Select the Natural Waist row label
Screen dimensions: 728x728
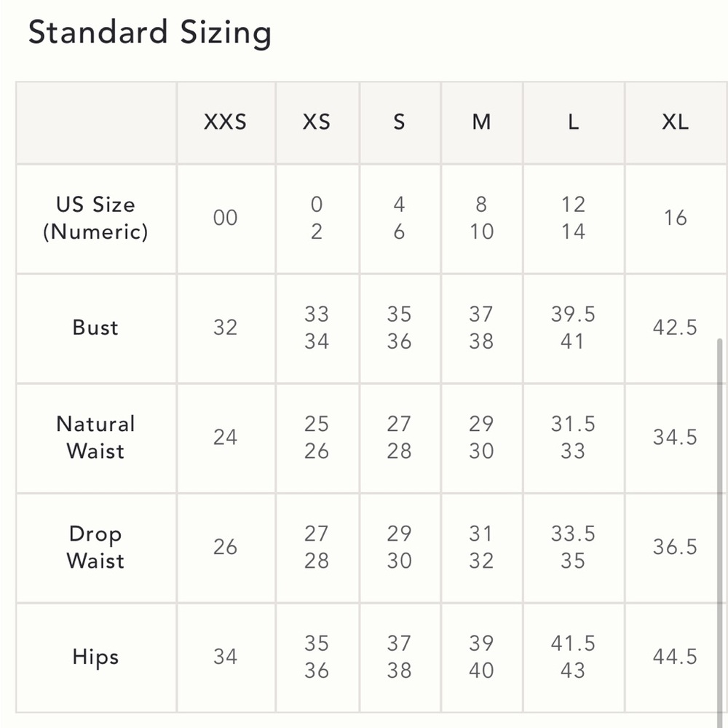click(x=95, y=438)
